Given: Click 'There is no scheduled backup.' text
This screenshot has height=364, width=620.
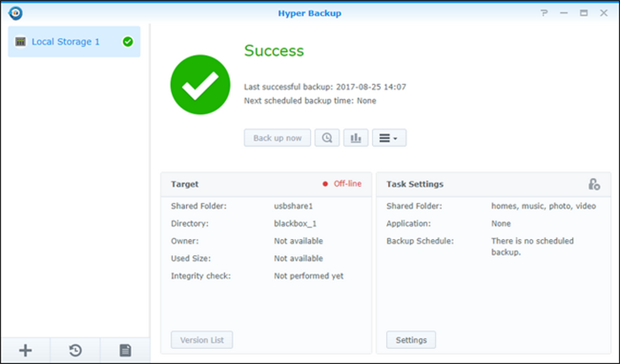Looking at the screenshot, I should [x=532, y=246].
